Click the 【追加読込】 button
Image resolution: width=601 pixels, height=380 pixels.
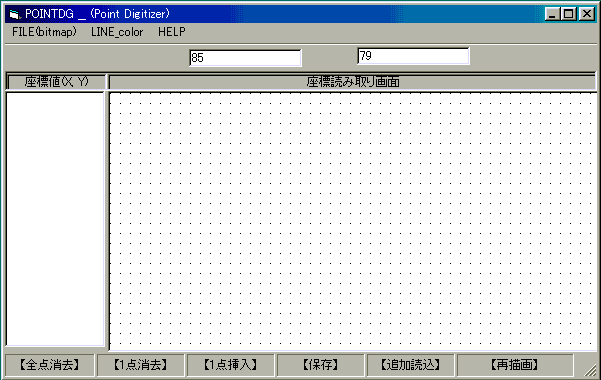[410, 365]
